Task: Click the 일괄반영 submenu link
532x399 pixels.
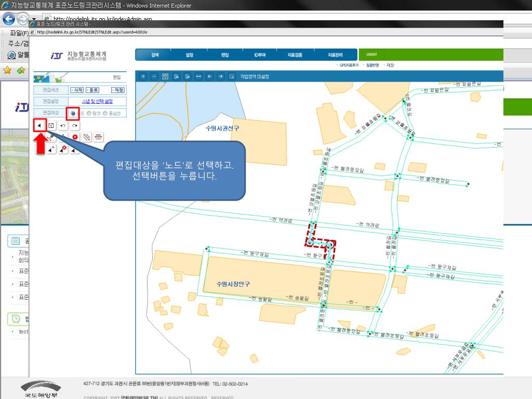Action: (372, 65)
